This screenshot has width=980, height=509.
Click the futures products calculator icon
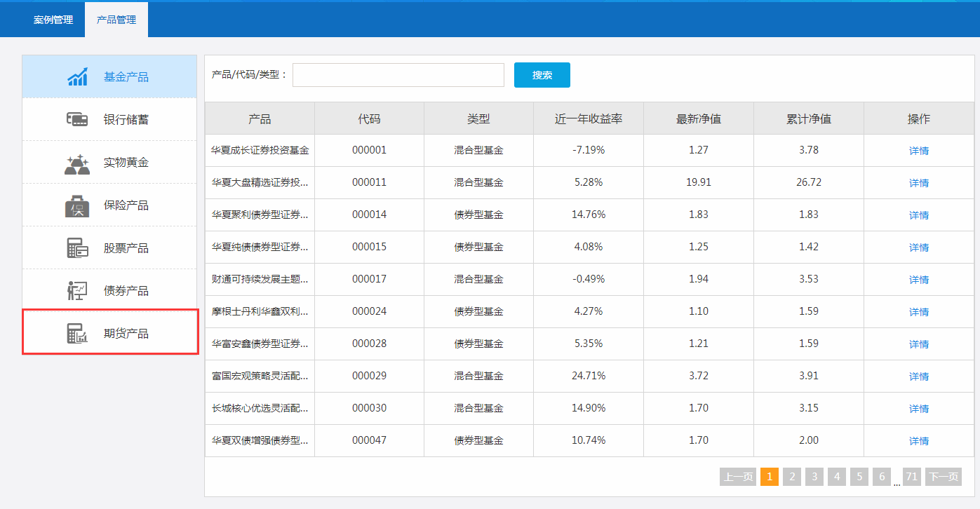pos(77,334)
